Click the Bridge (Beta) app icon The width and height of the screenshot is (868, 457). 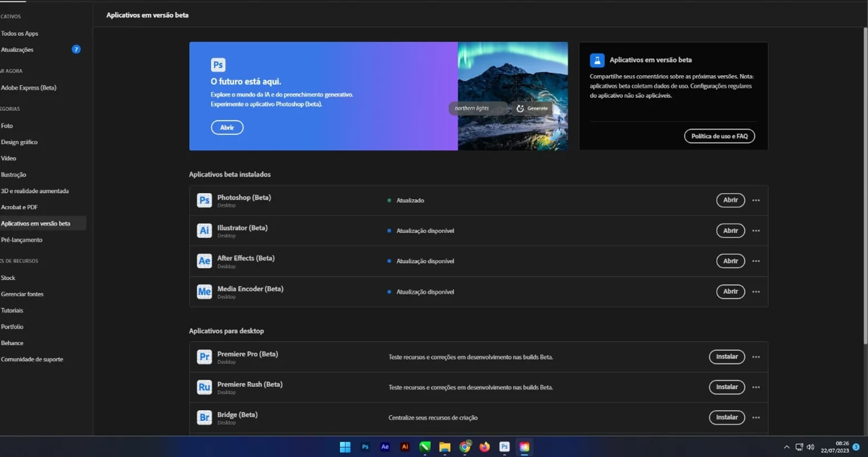pyautogui.click(x=204, y=417)
